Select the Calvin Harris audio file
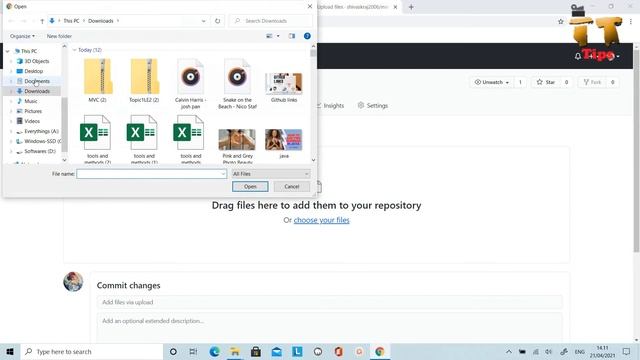Viewport: 640px width, 360px height. click(x=190, y=84)
